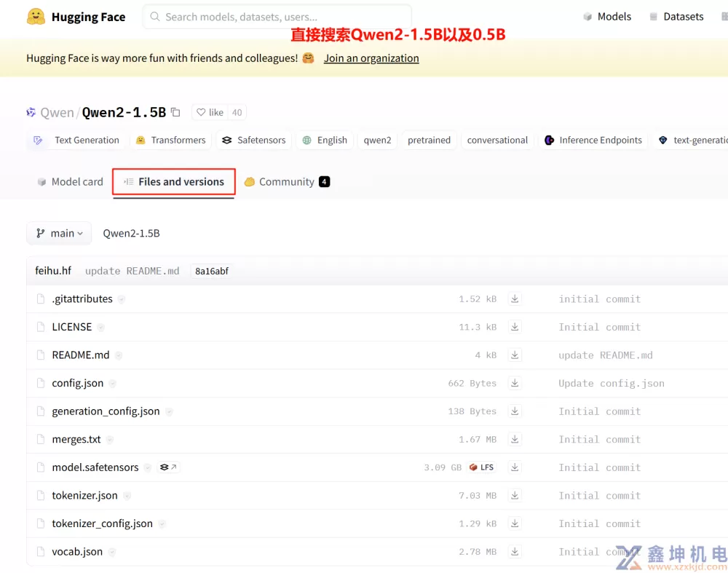Click the search magnifier icon
Viewport: 728px width, 573px height.
(155, 17)
